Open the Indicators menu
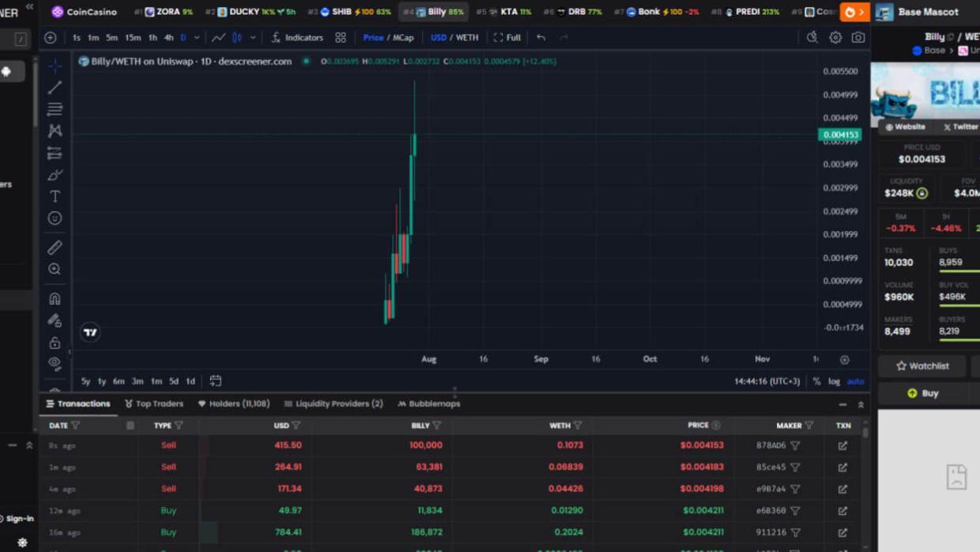This screenshot has height=552, width=980. coord(297,37)
